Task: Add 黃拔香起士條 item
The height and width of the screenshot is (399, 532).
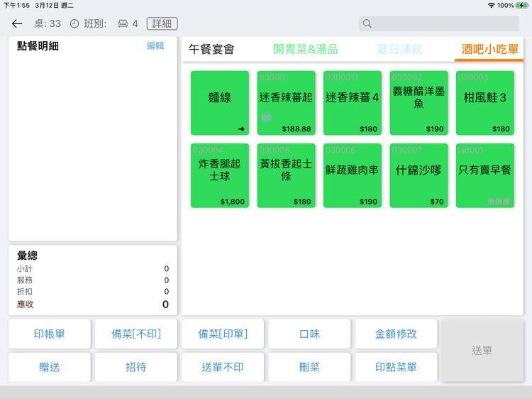Action: [x=286, y=175]
